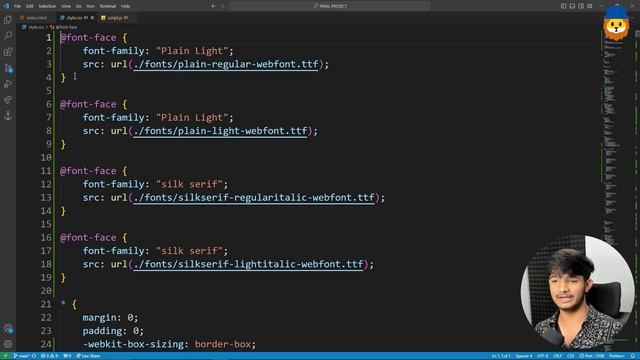Open the Search view in activity bar
This screenshot has width=640, height=360.
point(8,36)
